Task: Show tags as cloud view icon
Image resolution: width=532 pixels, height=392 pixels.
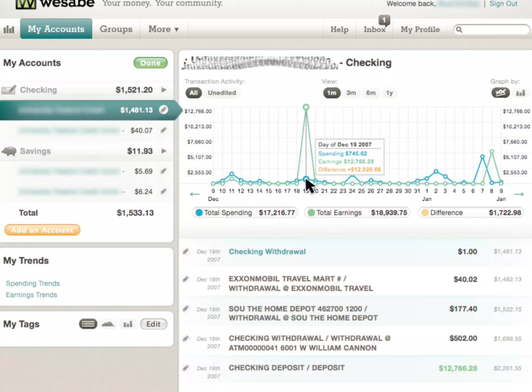Action: pyautogui.click(x=108, y=324)
